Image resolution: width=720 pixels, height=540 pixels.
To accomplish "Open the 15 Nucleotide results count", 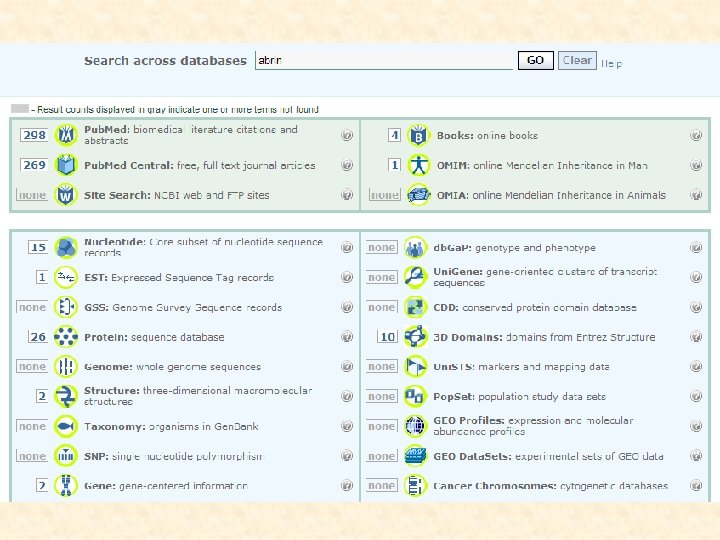I will 38,248.
